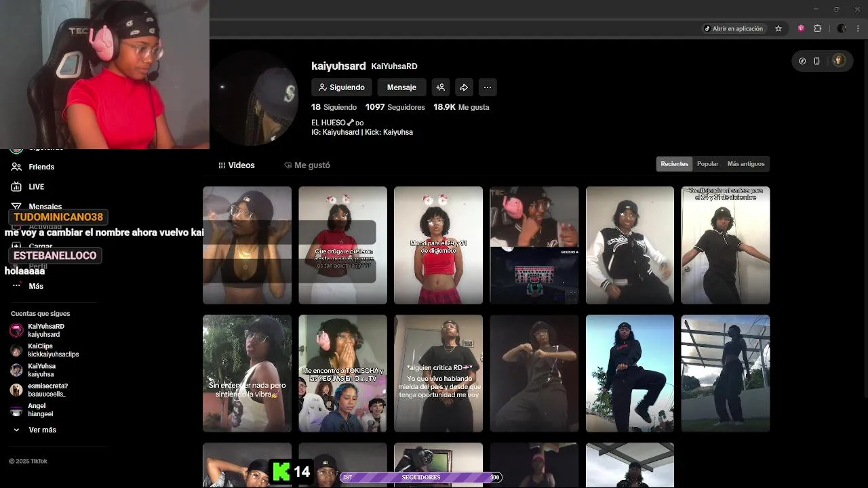
Task: Open the Chrome profile avatar
Action: point(842,28)
